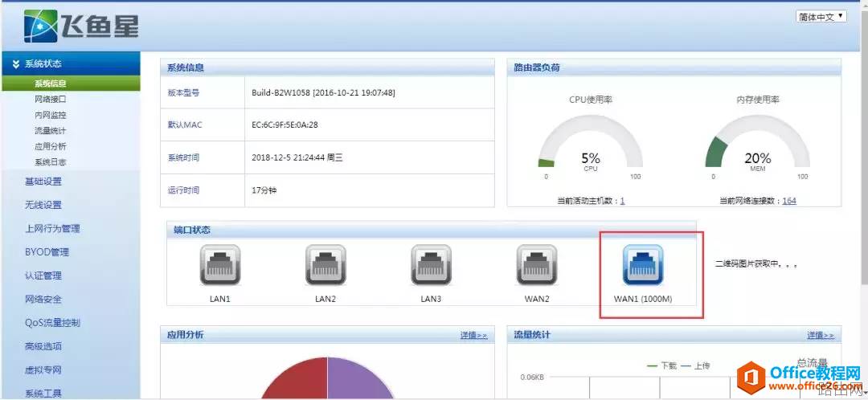Click the 飞鱼星 logo
The image size is (868, 400).
click(x=81, y=26)
